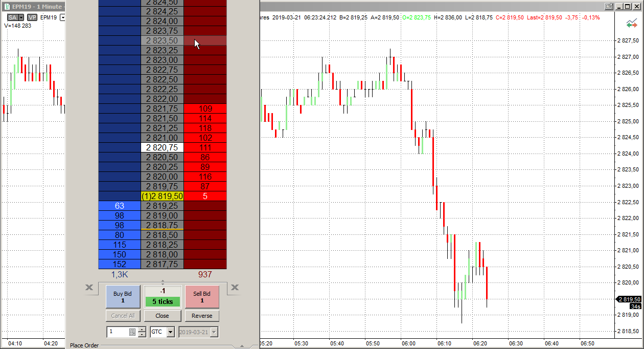This screenshot has height=349, width=644.
Task: Click the VP button on chart toolbar
Action: [32, 17]
